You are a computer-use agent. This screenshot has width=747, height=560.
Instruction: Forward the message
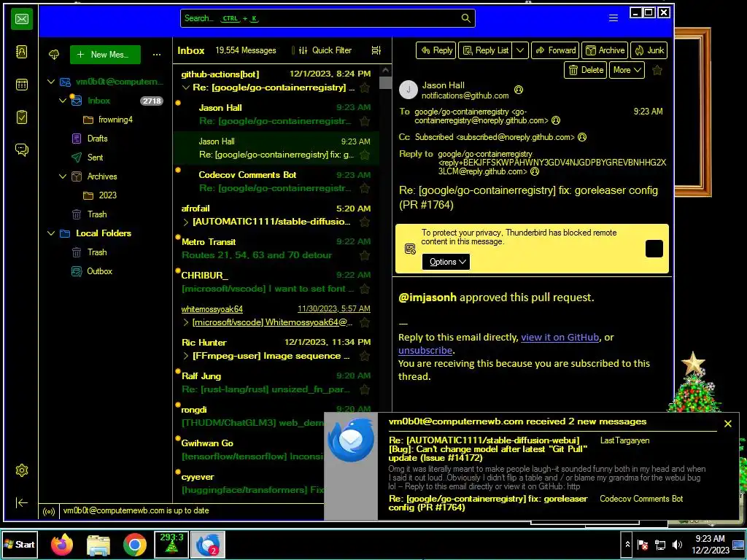tap(555, 50)
